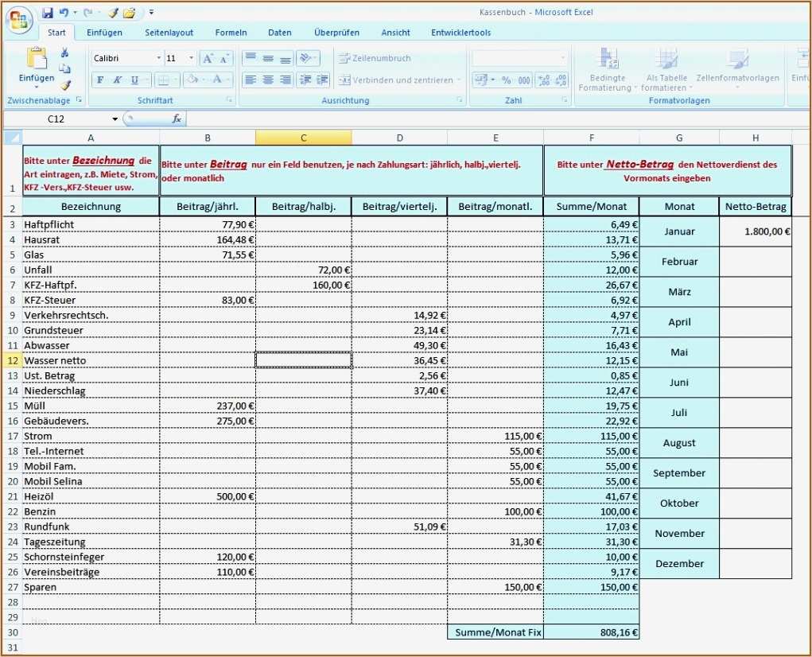Viewport: 812px width, 657px height.
Task: Click Als Tabelle formatieren
Action: click(x=666, y=72)
